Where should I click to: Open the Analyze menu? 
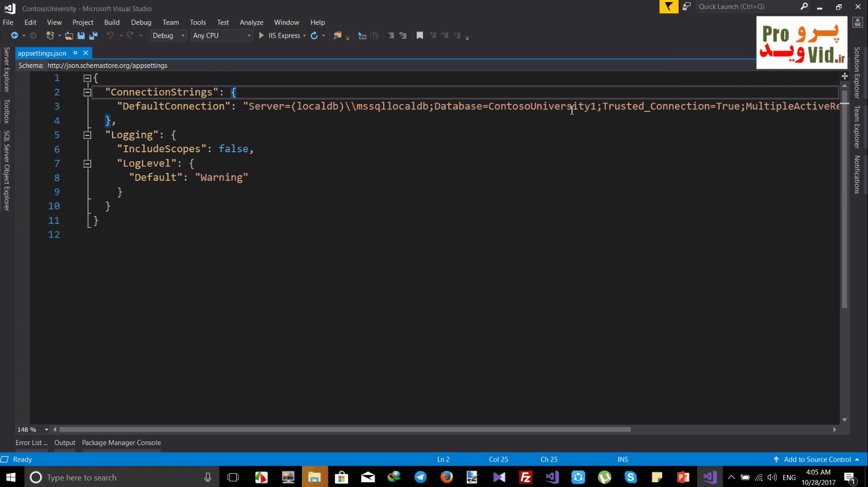point(251,22)
